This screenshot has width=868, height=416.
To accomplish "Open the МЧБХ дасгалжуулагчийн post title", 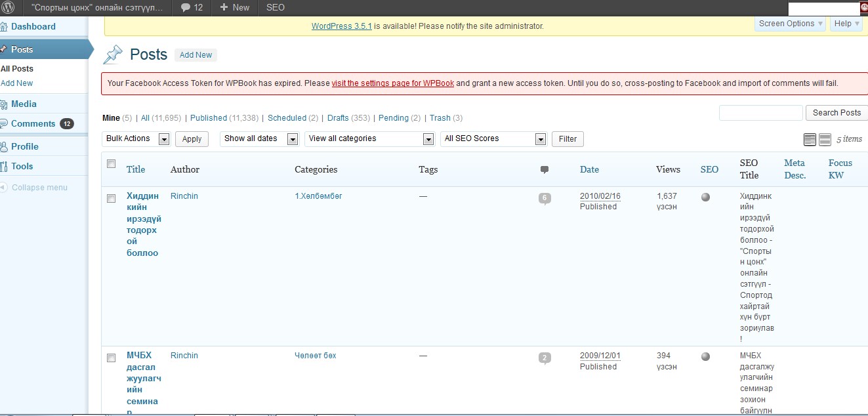I will (x=144, y=384).
